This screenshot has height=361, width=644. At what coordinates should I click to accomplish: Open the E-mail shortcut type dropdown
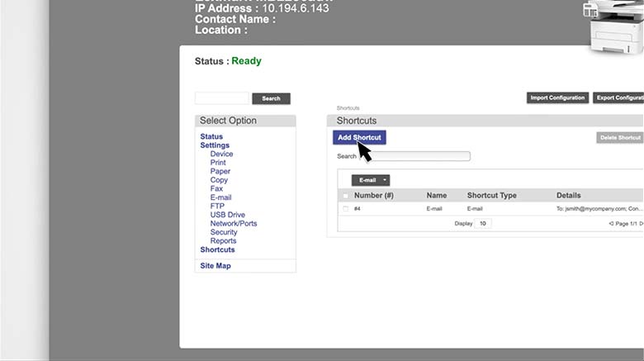point(371,180)
